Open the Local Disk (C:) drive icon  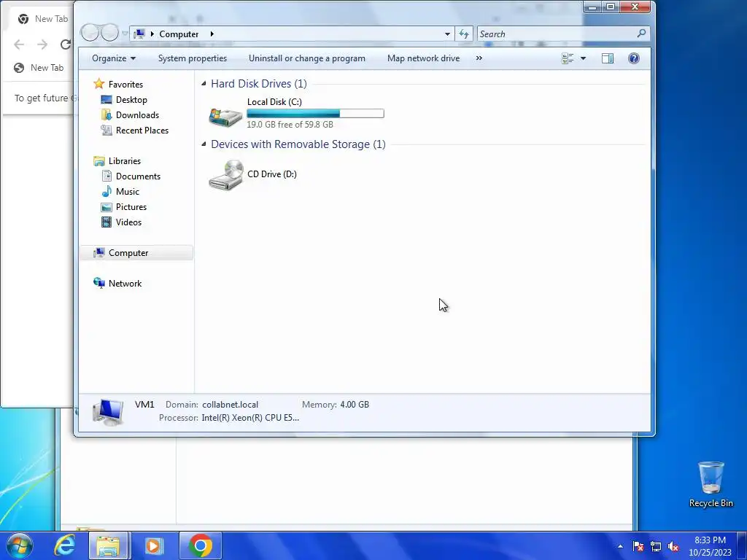(225, 116)
